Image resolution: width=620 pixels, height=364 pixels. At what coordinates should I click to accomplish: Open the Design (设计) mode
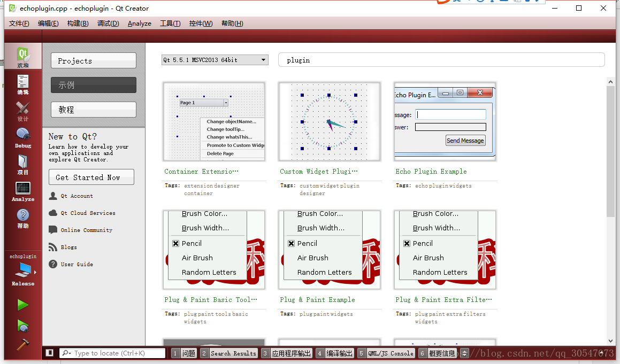23,111
